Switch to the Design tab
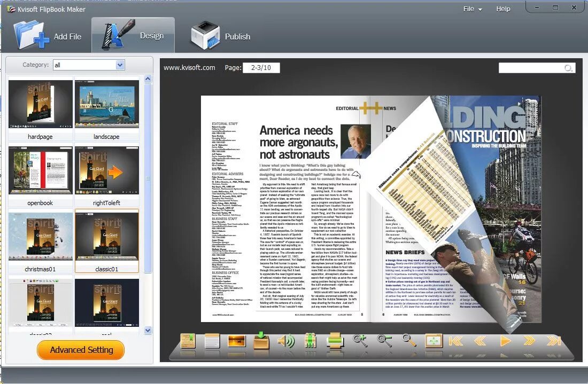Image resolution: width=588 pixels, height=384 pixels. [x=133, y=35]
